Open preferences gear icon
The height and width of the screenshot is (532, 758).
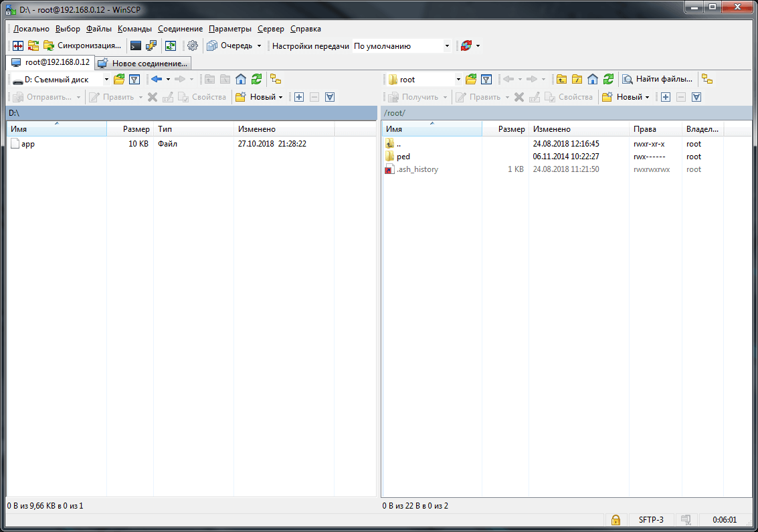(x=193, y=46)
